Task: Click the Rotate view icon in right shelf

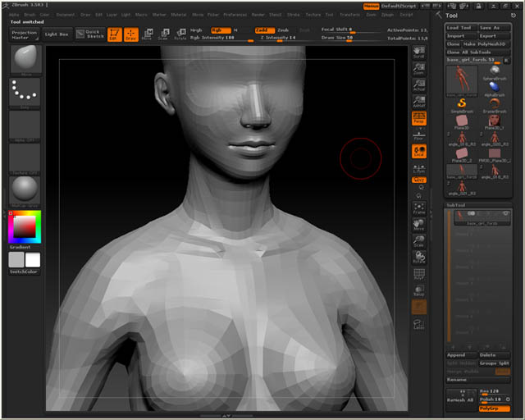Action: pos(419,258)
